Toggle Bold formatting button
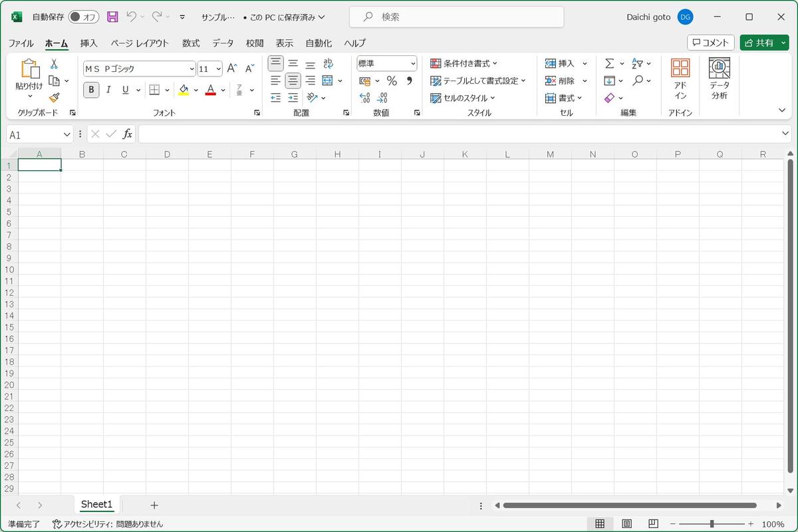The width and height of the screenshot is (798, 532). click(91, 89)
